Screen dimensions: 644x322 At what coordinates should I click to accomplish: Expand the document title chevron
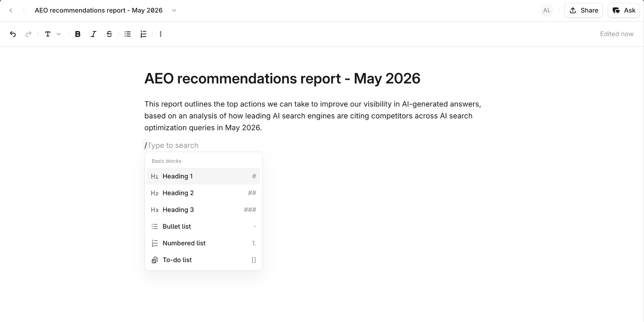[174, 10]
